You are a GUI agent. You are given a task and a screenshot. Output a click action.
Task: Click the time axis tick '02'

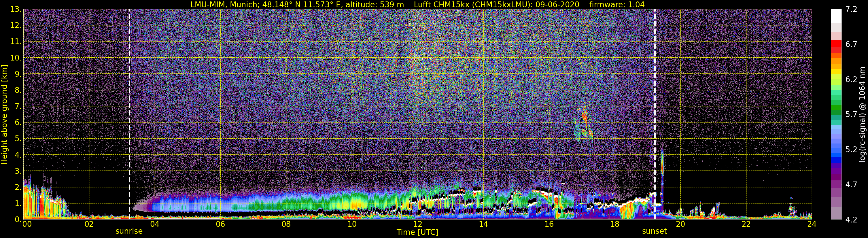(89, 224)
